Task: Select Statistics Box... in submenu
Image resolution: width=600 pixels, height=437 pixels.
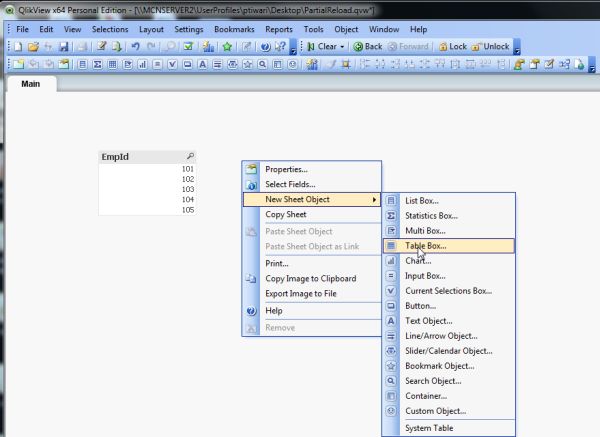Action: (x=449, y=216)
